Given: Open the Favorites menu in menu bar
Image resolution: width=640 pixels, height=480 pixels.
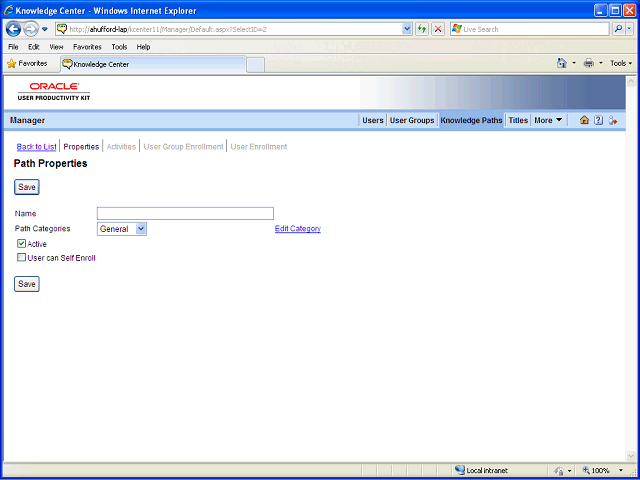Looking at the screenshot, I should click(87, 47).
